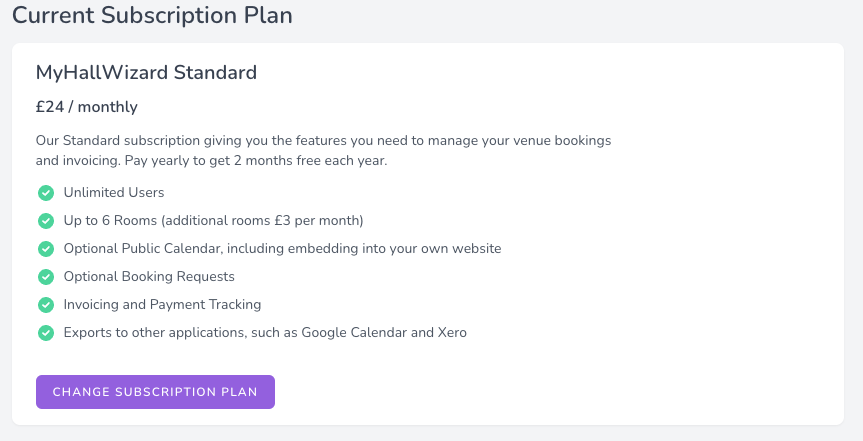
Task: Click the green check beside Optional Booking Requests
Action: [46, 277]
